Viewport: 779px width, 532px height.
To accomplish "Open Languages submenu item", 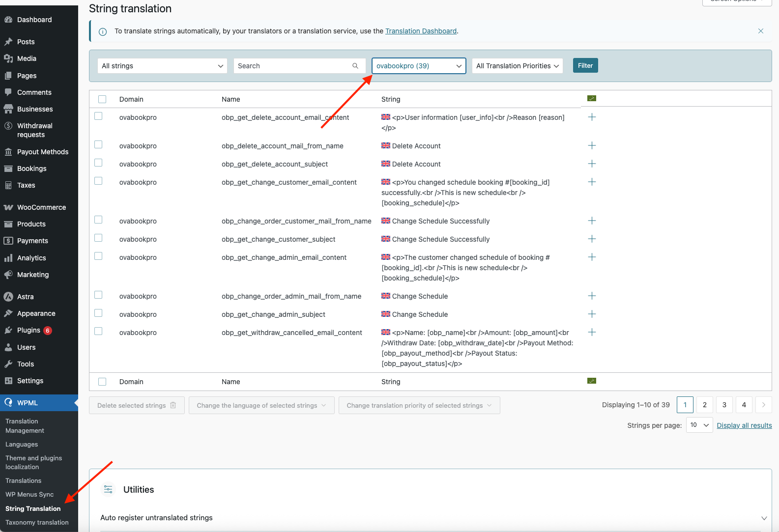I will [22, 445].
